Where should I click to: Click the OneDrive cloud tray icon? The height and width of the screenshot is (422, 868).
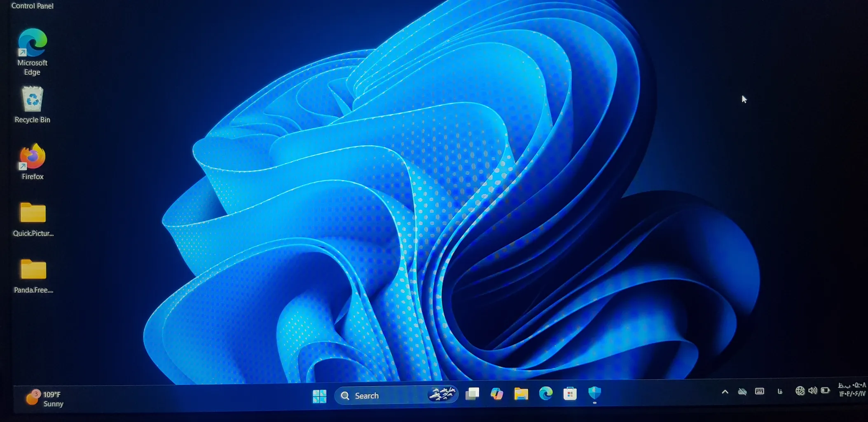[x=742, y=392]
